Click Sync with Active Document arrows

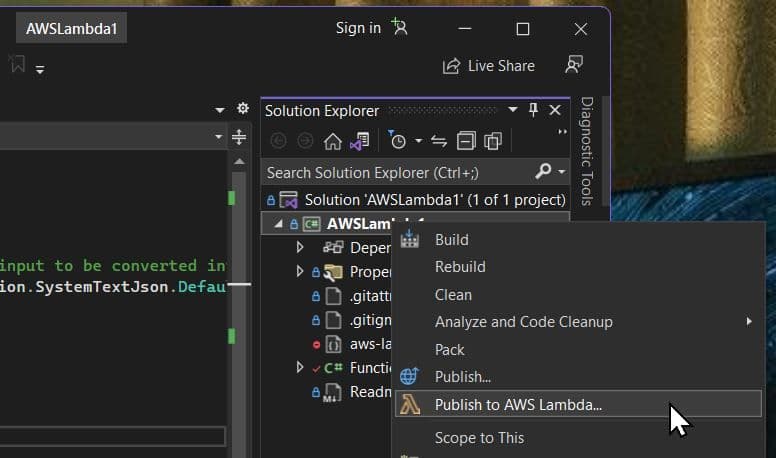click(x=438, y=141)
